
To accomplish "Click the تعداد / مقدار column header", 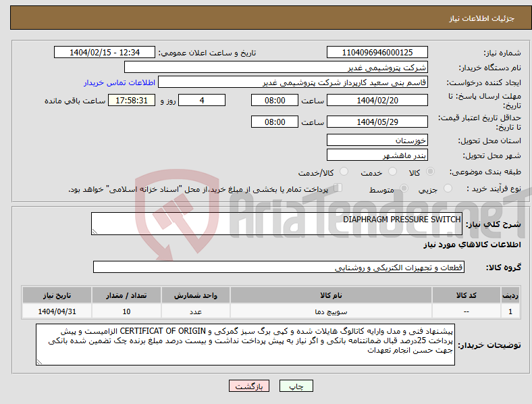I will tap(126, 295).
